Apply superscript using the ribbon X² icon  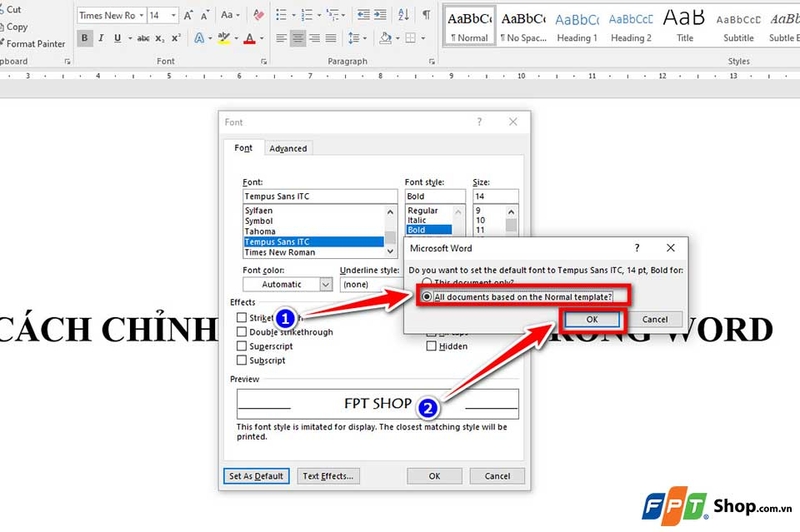click(x=176, y=38)
